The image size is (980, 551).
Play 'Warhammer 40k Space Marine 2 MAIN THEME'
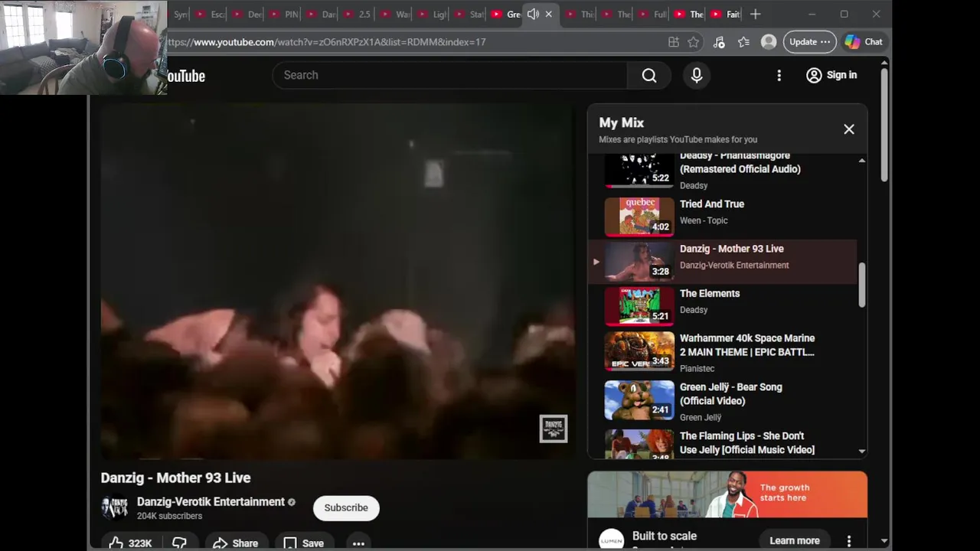(722, 351)
